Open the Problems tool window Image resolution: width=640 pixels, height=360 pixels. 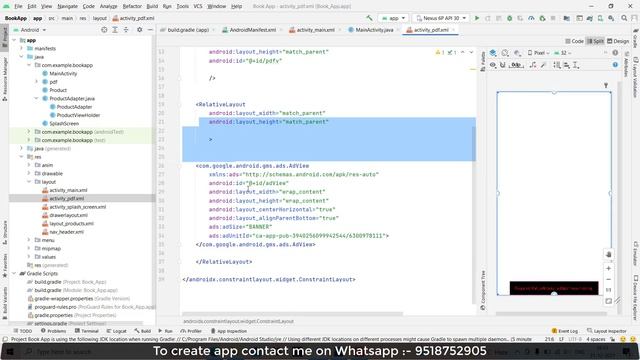coord(53,331)
